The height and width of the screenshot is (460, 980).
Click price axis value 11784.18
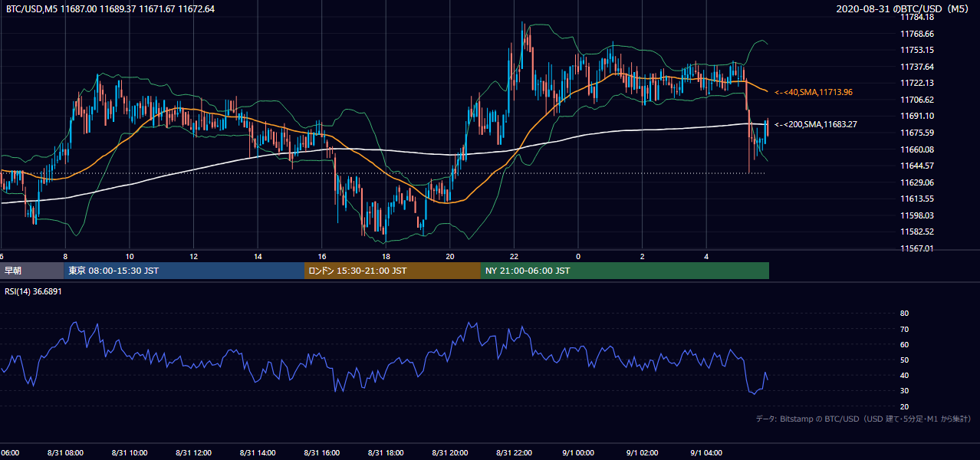point(916,18)
